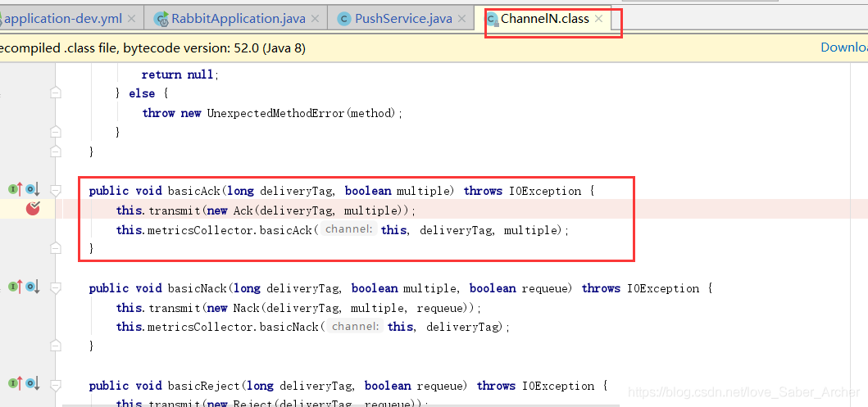Collapse the basicReject method fold marker
This screenshot has width=868, height=407.
56,384
